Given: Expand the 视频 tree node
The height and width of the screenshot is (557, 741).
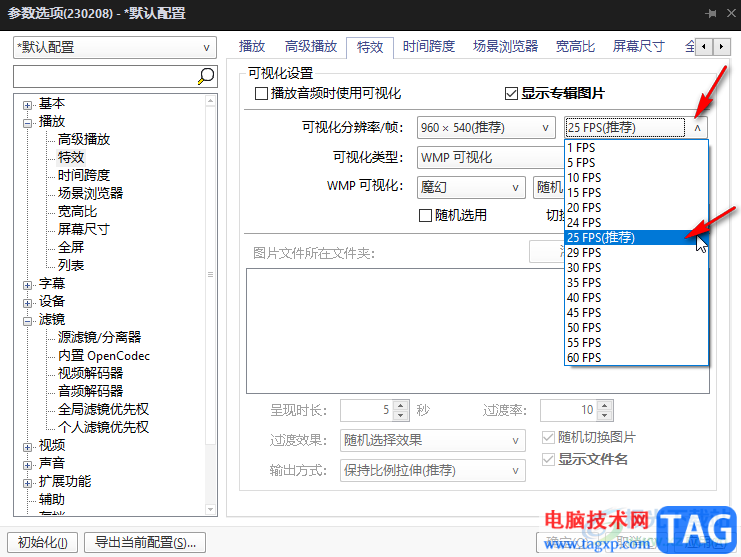Looking at the screenshot, I should pyautogui.click(x=27, y=447).
